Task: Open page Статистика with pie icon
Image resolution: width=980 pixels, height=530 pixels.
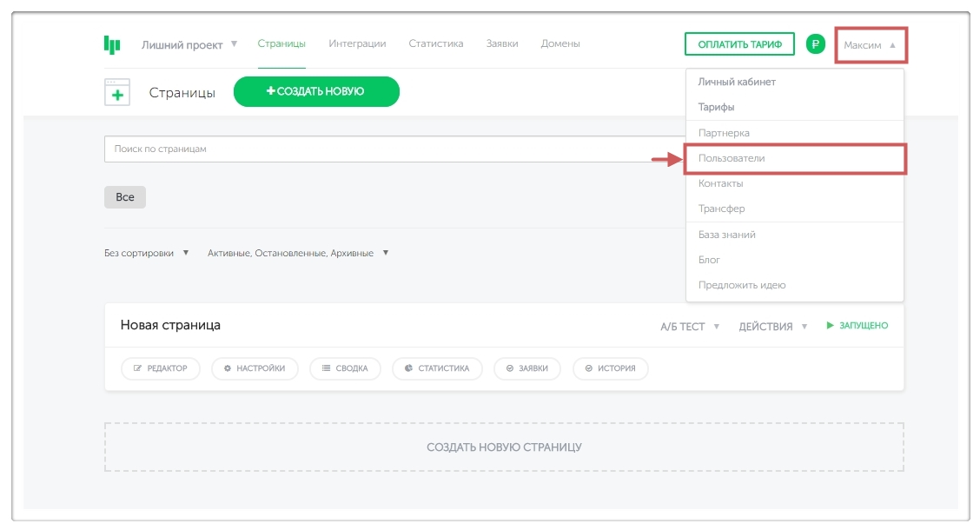Action: tap(437, 368)
